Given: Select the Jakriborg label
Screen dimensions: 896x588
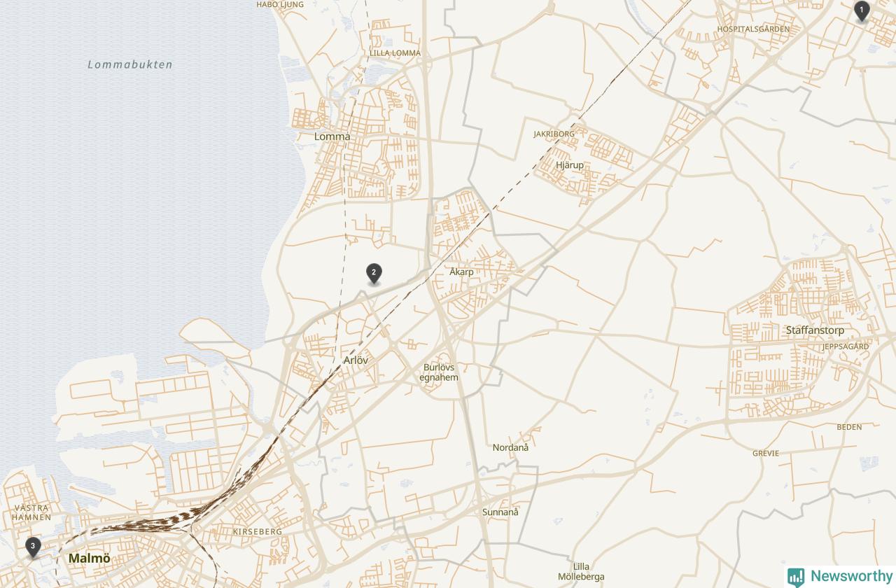Looking at the screenshot, I should click(554, 134).
